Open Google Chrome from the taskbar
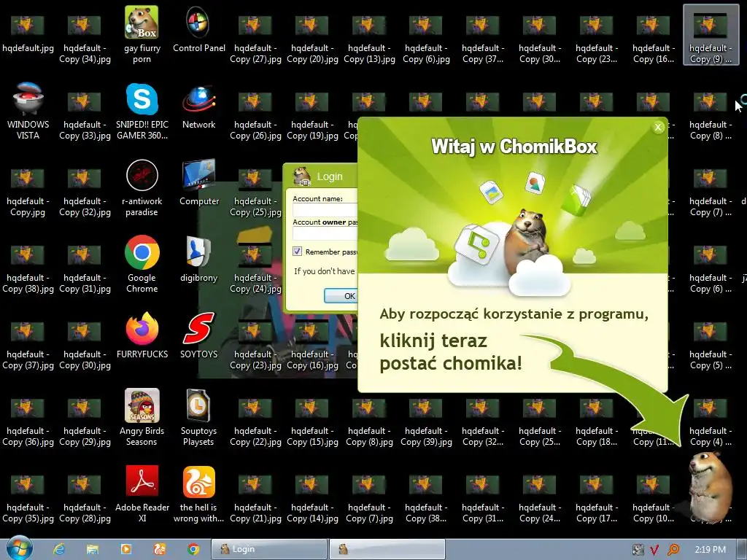 tap(193, 549)
